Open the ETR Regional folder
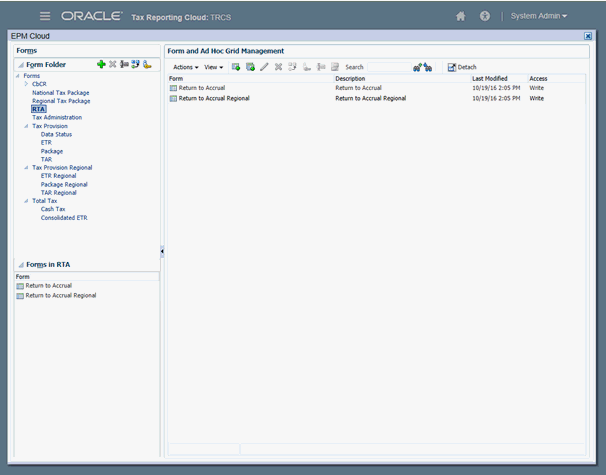 coord(58,175)
